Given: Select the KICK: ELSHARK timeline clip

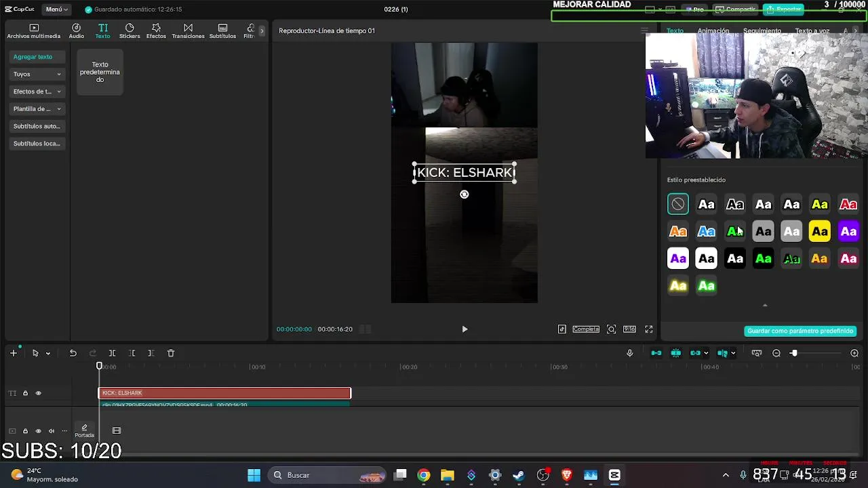Looking at the screenshot, I should pos(224,393).
